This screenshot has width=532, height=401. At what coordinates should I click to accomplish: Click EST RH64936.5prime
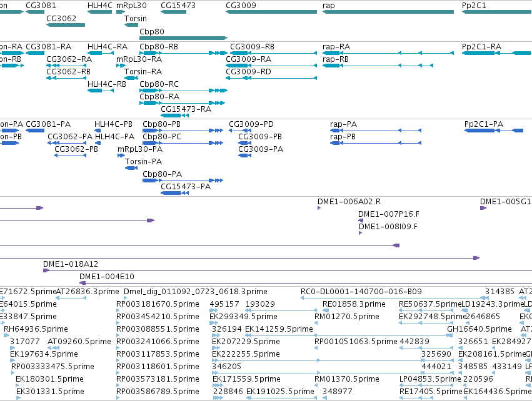[x=6, y=335]
